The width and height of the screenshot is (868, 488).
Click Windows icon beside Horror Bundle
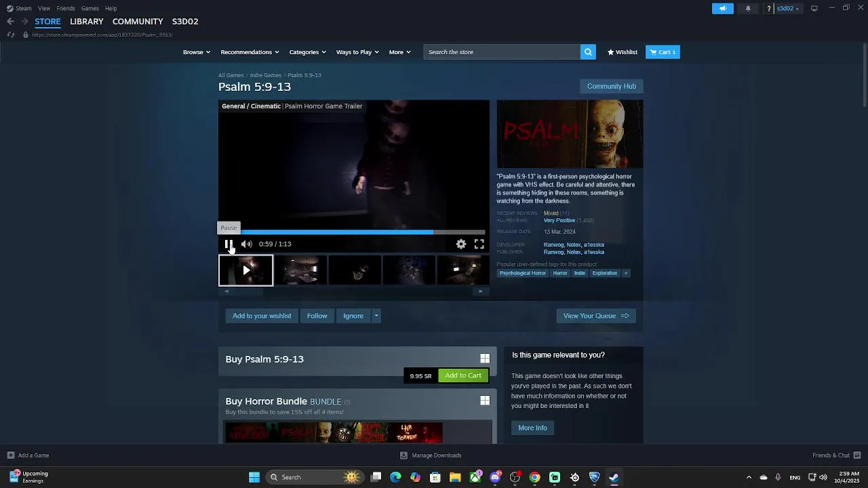(x=485, y=401)
